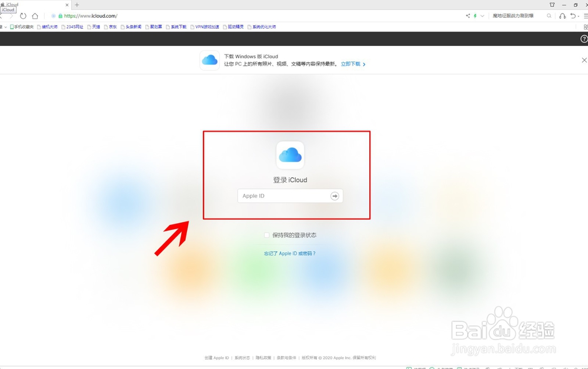Image resolution: width=588 pixels, height=369 pixels.
Task: Click the 系统状态 footer link
Action: (242, 358)
